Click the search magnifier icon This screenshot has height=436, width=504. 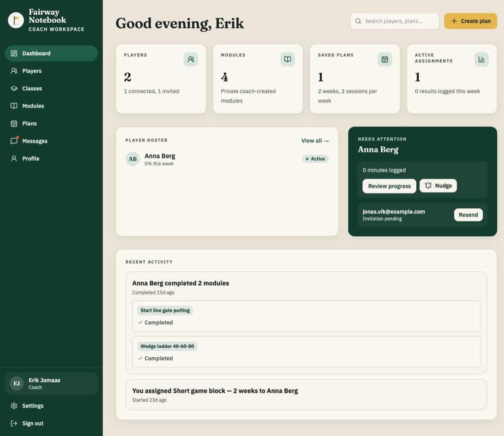358,21
